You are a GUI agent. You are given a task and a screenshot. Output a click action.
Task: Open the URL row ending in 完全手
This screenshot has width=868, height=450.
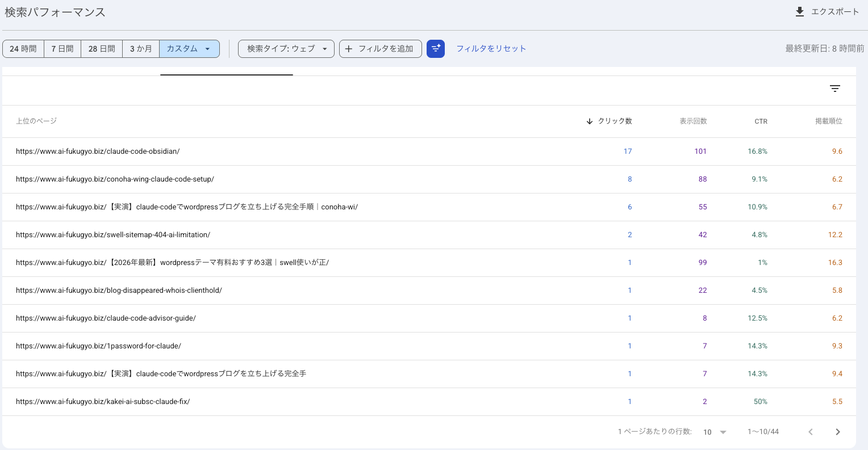point(429,374)
